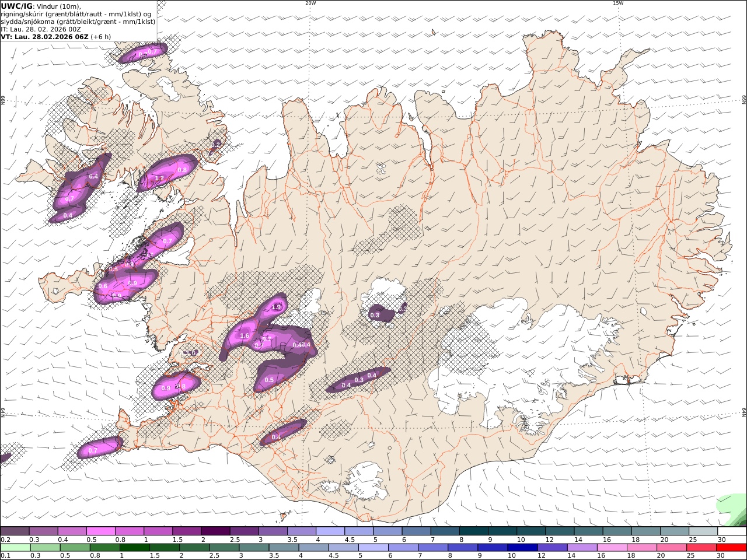Click the bold "UWC/IG" title text
The height and width of the screenshot is (560, 747).
(x=17, y=6)
